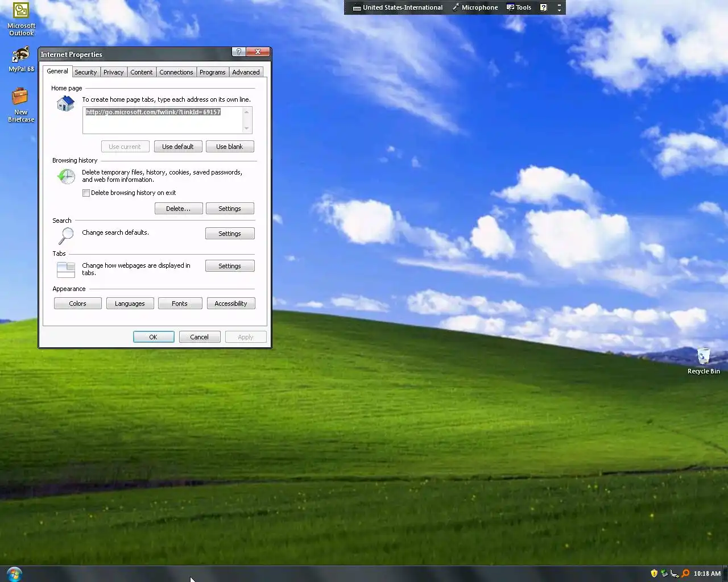Click home page box scroll down arrow

tap(247, 128)
